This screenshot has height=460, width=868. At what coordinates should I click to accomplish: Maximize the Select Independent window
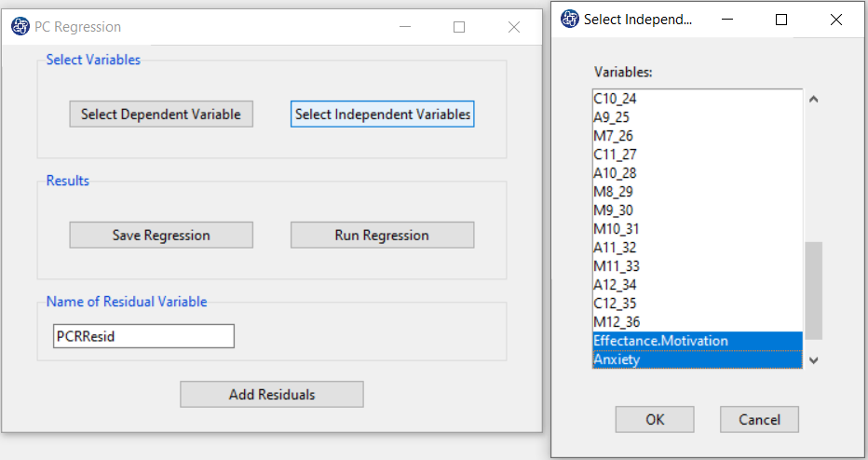click(781, 20)
